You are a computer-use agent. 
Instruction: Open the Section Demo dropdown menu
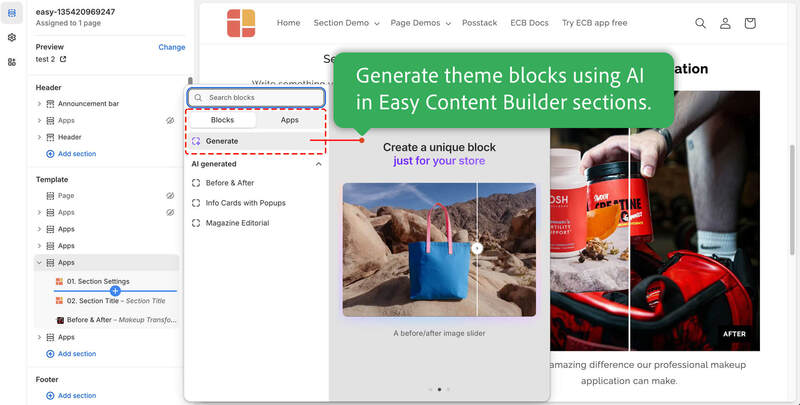pos(341,23)
